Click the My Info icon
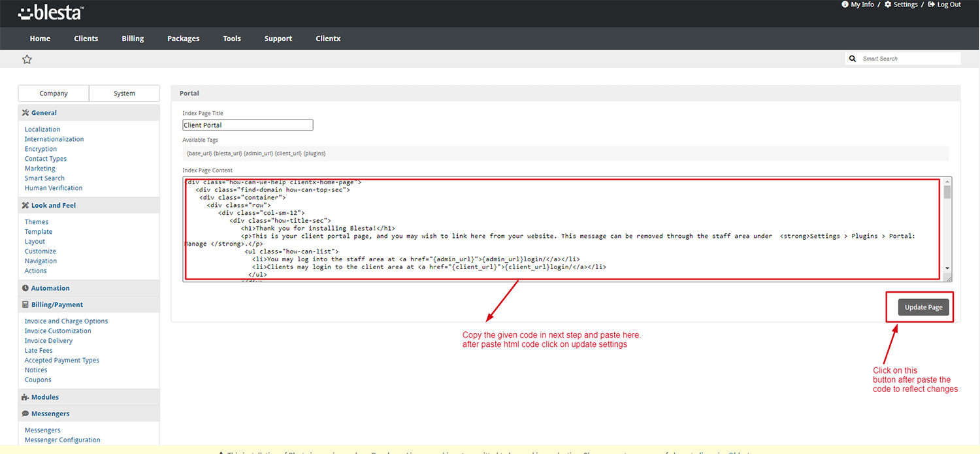 (845, 5)
